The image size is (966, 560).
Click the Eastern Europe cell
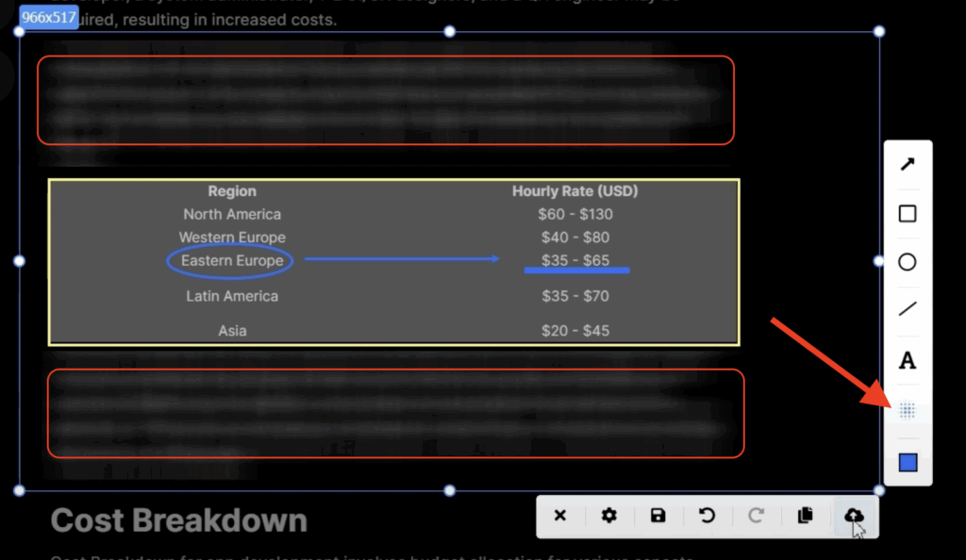pyautogui.click(x=232, y=261)
